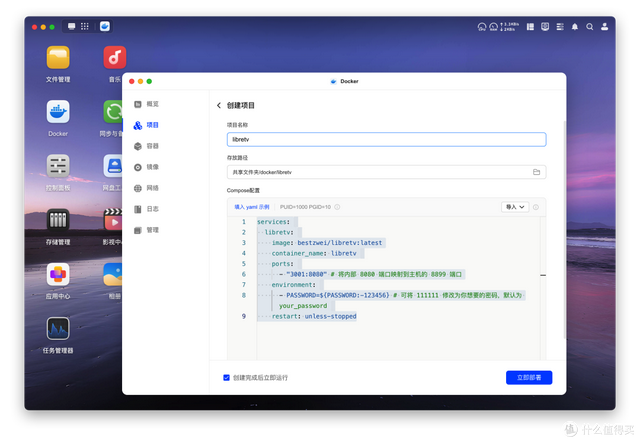Viewport: 640px width, 443px height.
Task: Launch the Docker desktop icon
Action: pos(58,111)
